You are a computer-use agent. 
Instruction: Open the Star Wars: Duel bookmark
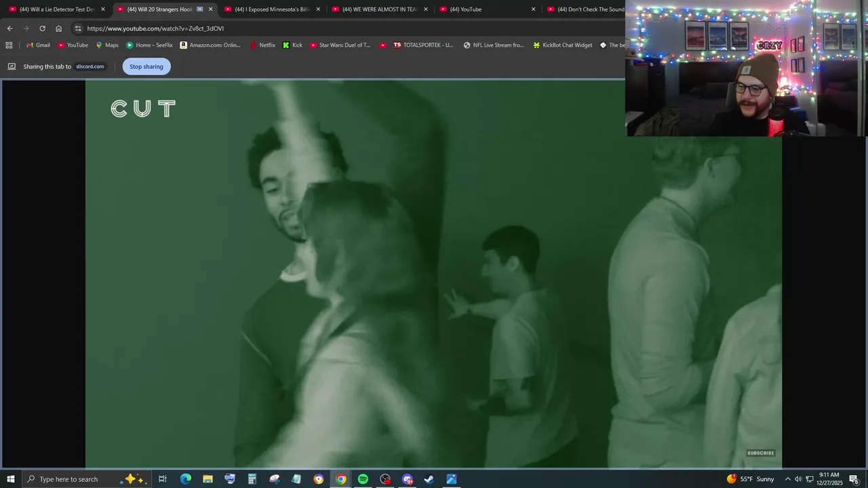pyautogui.click(x=340, y=45)
